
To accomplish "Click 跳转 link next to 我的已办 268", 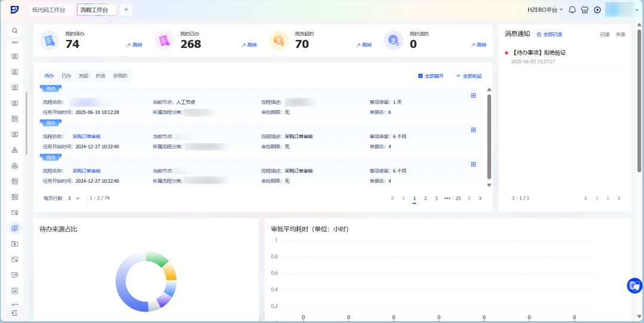I will tap(249, 45).
